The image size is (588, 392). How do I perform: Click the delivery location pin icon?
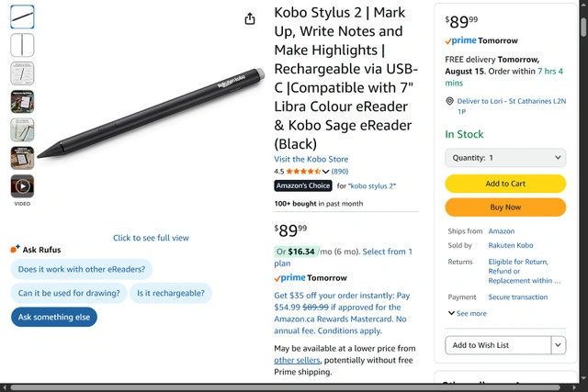pos(448,102)
